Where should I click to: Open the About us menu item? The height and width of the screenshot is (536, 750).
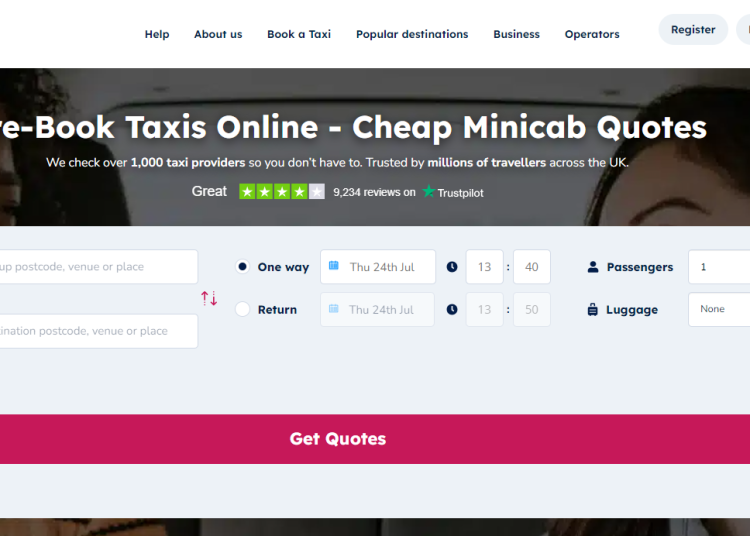218,34
